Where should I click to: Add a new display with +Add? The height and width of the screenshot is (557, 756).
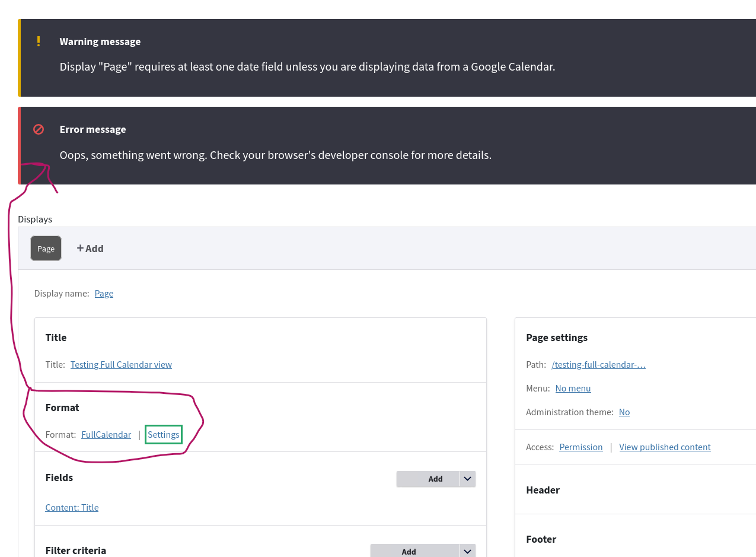(90, 248)
